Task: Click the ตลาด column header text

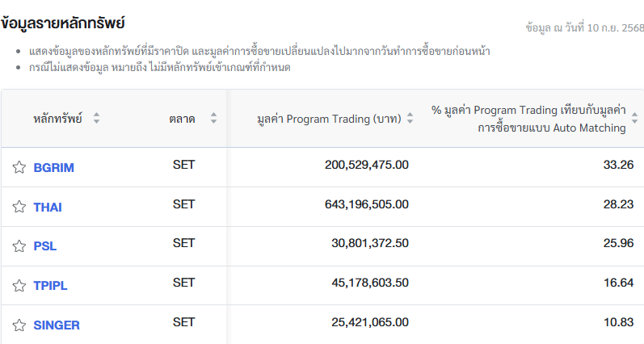Action: pos(182,119)
